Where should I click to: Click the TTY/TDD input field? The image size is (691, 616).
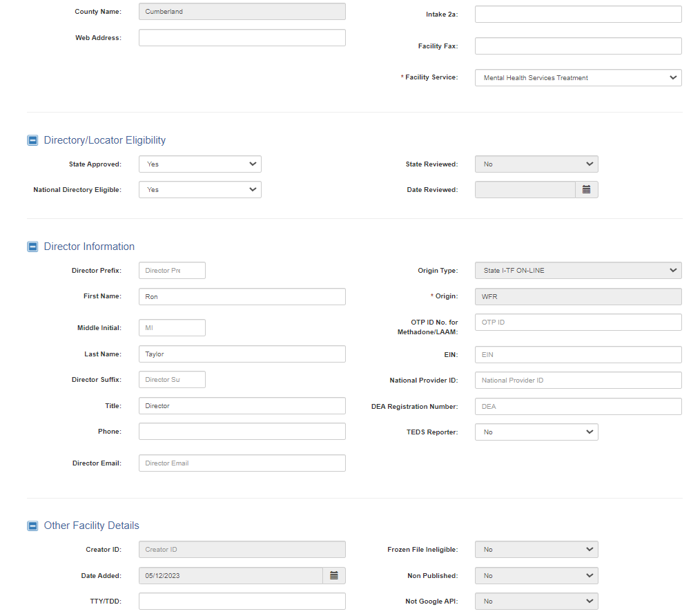point(242,601)
